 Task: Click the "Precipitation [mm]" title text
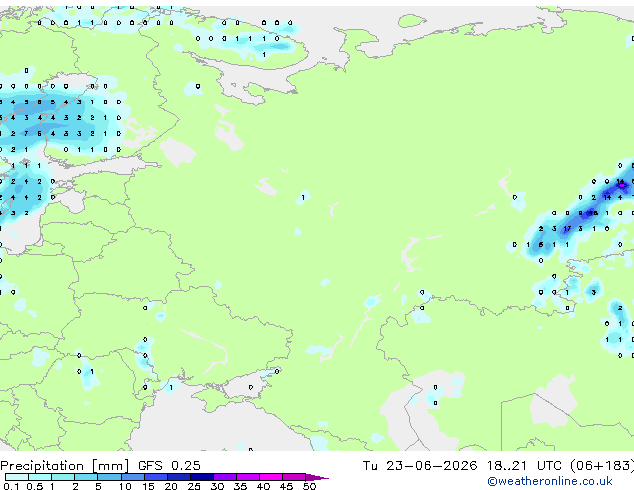64,466
